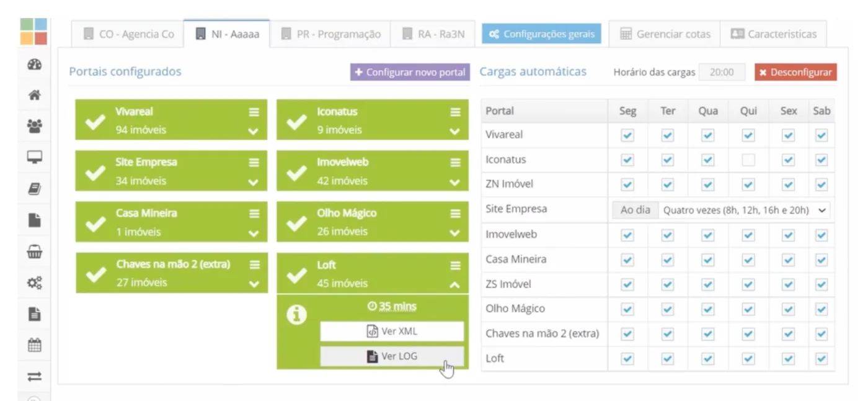This screenshot has width=868, height=401.
Task: Open the Olho Mágico hamburger menu
Action: pyautogui.click(x=456, y=214)
